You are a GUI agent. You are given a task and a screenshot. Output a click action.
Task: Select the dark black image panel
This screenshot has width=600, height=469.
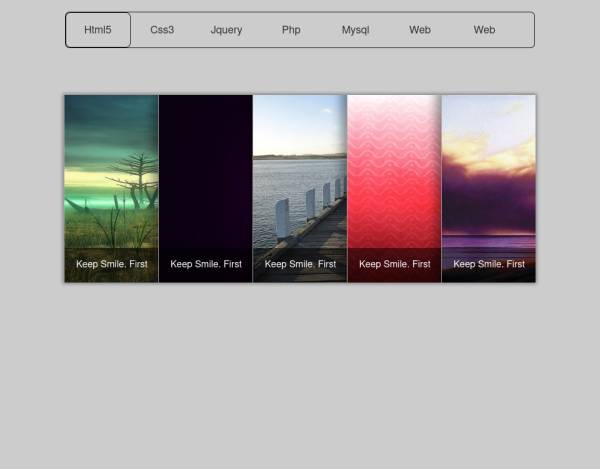coord(205,170)
